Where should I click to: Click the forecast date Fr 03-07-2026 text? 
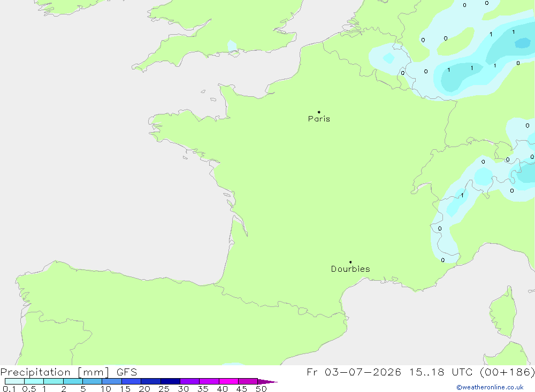click(x=354, y=372)
